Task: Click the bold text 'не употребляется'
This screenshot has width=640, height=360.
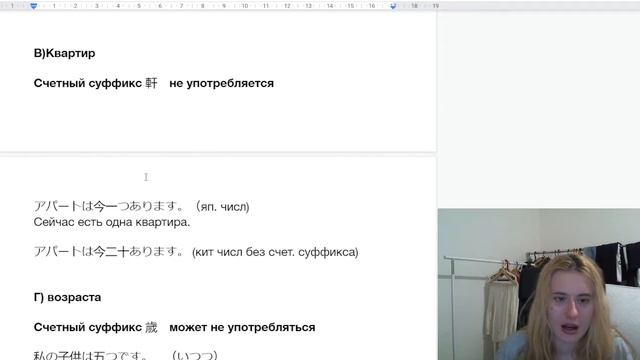Action: (x=221, y=83)
